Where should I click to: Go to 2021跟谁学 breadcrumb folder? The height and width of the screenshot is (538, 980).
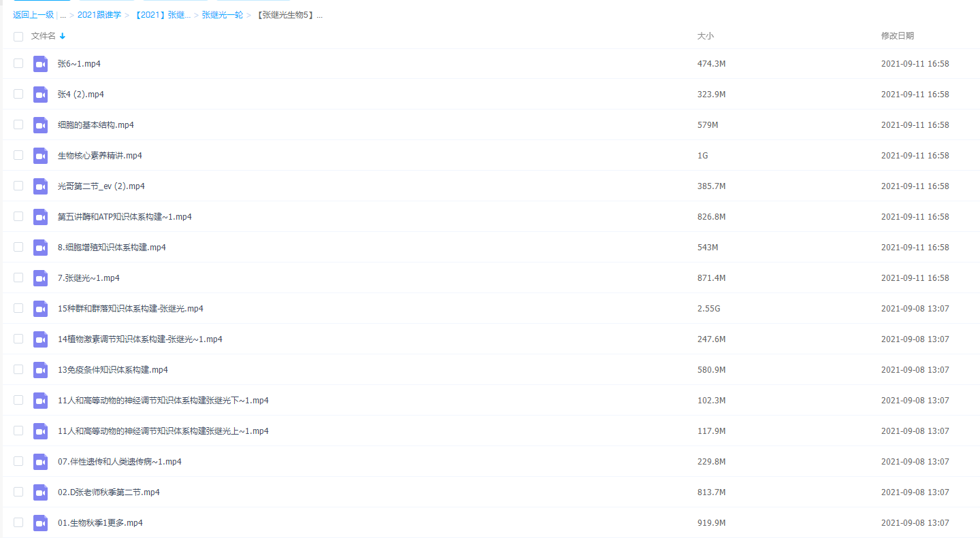[x=99, y=15]
